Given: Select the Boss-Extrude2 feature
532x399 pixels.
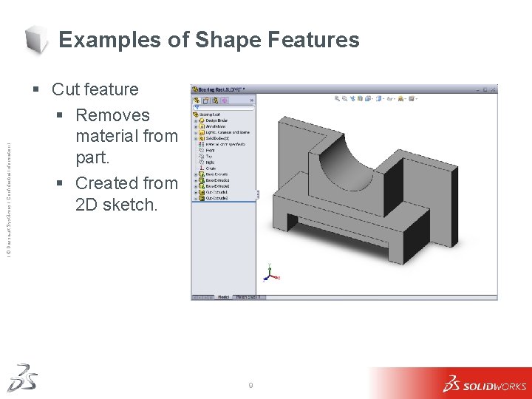Looking at the screenshot, I should [x=214, y=186].
